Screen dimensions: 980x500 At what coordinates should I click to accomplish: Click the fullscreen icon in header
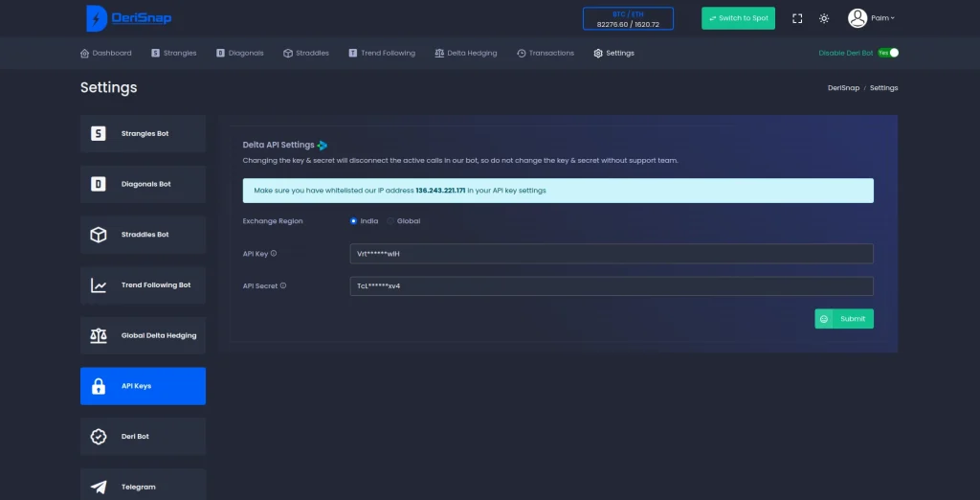(x=797, y=18)
